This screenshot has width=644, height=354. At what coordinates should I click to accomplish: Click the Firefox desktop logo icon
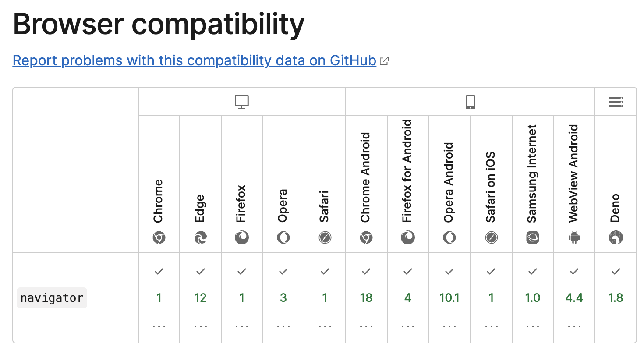click(242, 238)
